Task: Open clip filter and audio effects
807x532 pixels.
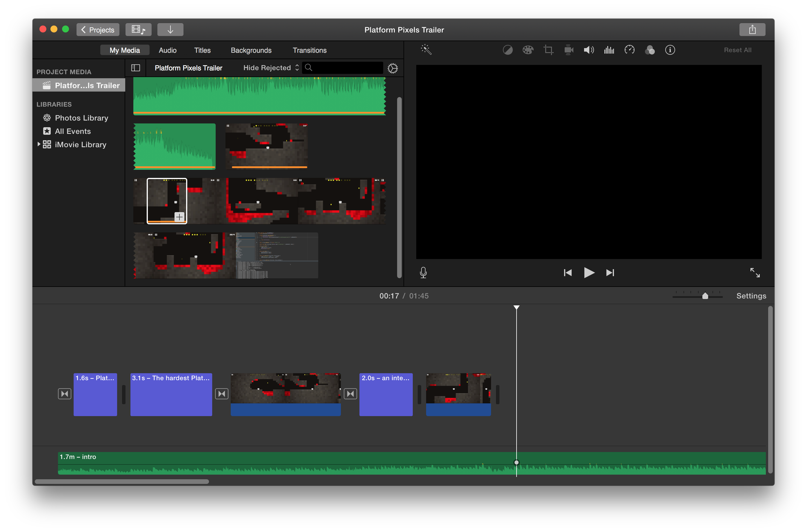Action: 650,50
